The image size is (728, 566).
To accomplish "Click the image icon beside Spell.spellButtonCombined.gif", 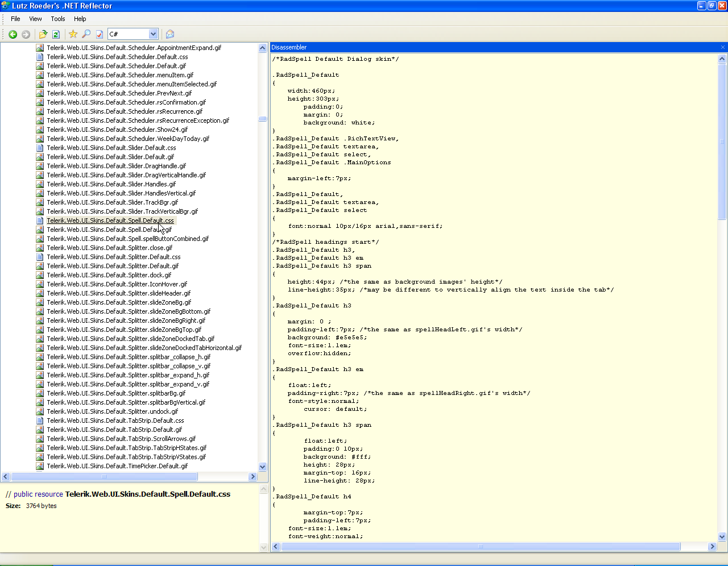I will click(40, 239).
